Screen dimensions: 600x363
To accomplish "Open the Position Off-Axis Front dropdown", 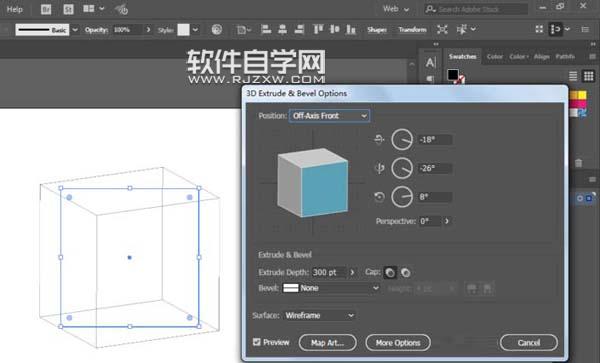I will coord(329,116).
